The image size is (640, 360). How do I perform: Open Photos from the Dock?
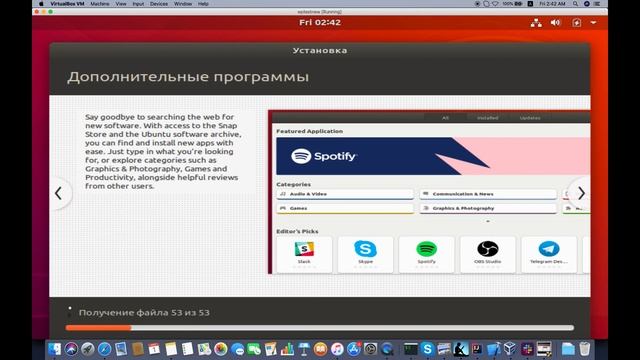[221, 349]
